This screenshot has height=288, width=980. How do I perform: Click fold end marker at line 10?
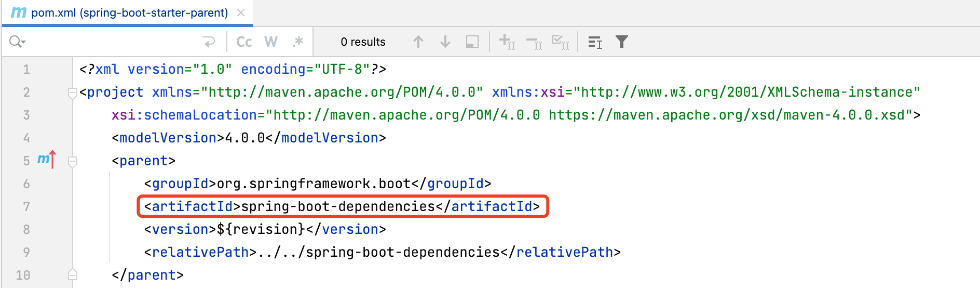(x=73, y=274)
